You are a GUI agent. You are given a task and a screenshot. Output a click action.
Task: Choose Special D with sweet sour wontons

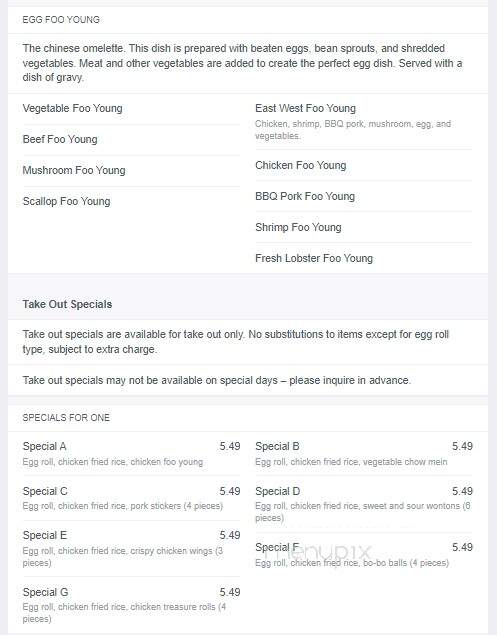click(x=364, y=504)
